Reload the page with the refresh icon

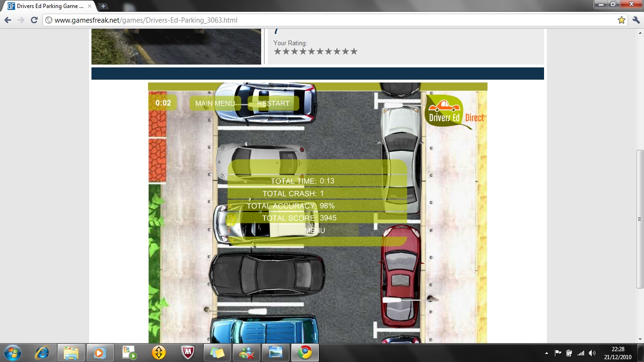[x=34, y=20]
